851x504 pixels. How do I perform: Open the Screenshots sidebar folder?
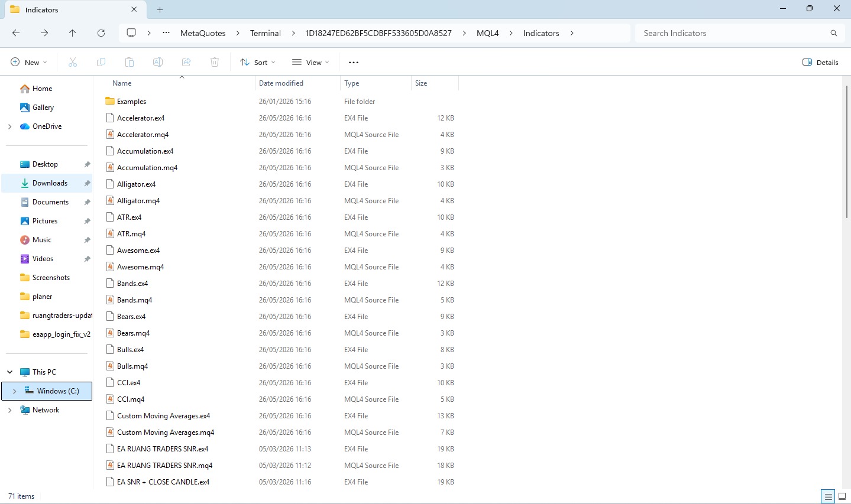51,278
